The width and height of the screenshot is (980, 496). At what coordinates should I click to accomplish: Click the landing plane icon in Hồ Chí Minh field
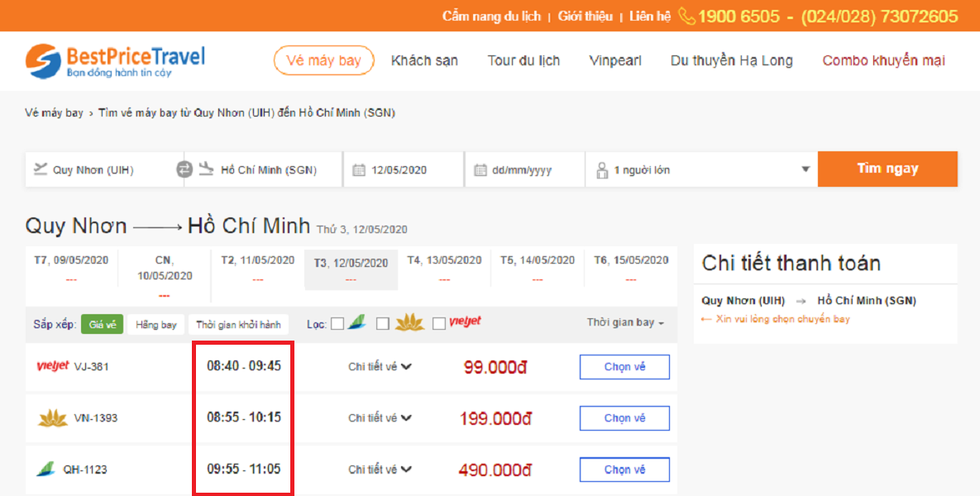pyautogui.click(x=206, y=169)
